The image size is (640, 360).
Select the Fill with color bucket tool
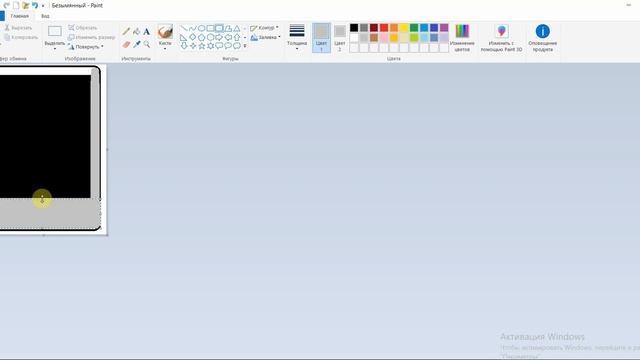coord(136,31)
